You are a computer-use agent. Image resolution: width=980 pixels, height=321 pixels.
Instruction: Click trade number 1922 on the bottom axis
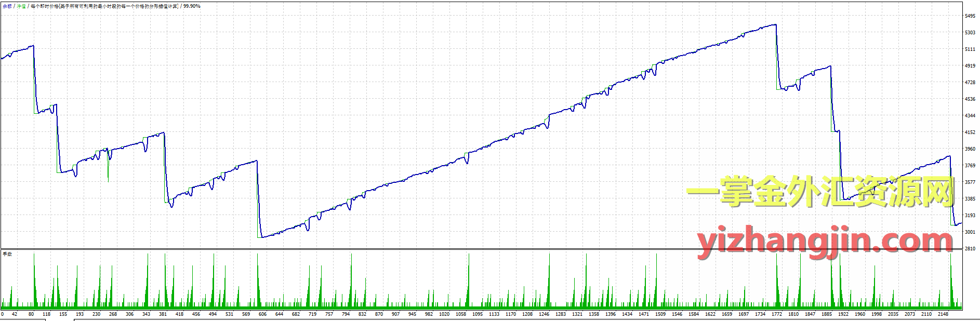[843, 314]
